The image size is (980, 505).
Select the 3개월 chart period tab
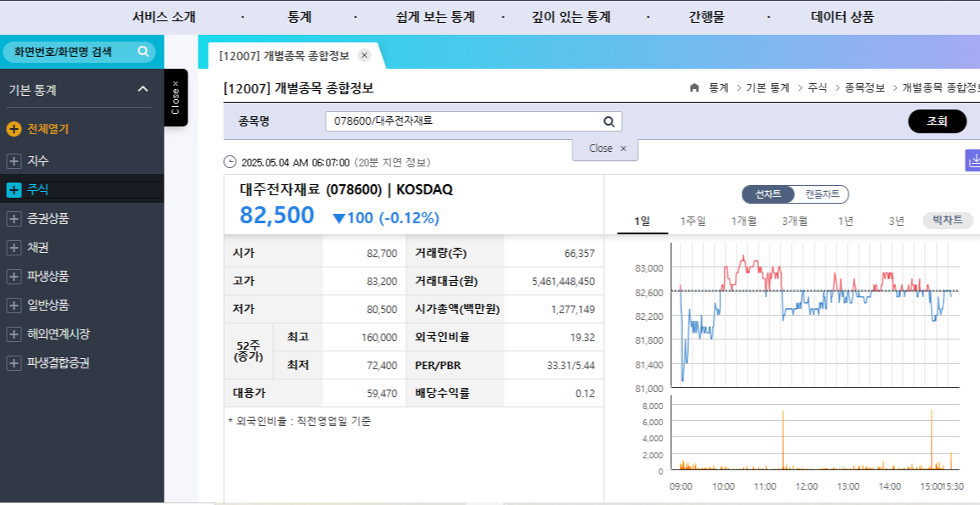point(794,221)
